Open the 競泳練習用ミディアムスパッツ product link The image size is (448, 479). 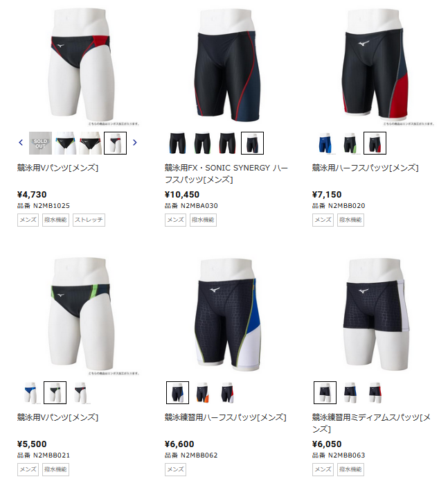point(371,423)
